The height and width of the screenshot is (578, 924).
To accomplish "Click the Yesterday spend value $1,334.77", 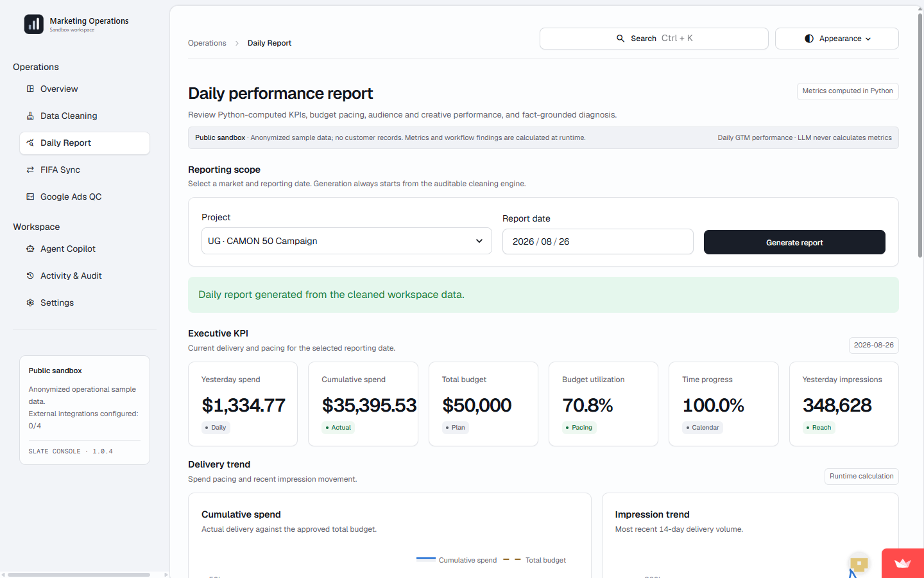I will pyautogui.click(x=243, y=405).
